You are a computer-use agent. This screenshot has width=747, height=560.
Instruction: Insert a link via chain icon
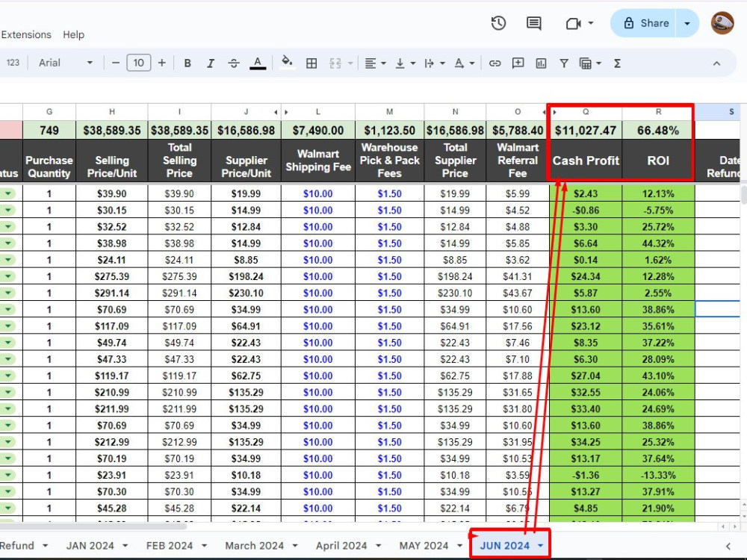point(495,63)
